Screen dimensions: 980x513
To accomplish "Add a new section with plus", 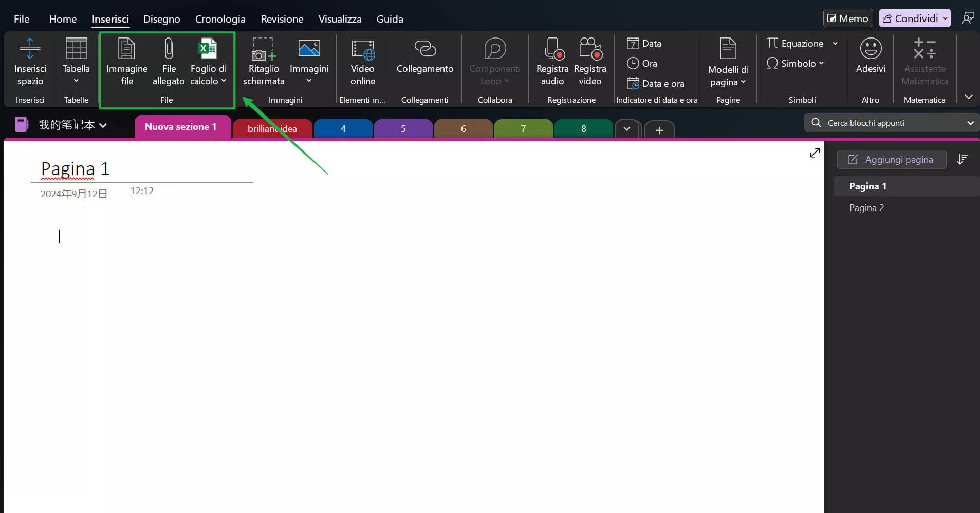I will coord(659,130).
